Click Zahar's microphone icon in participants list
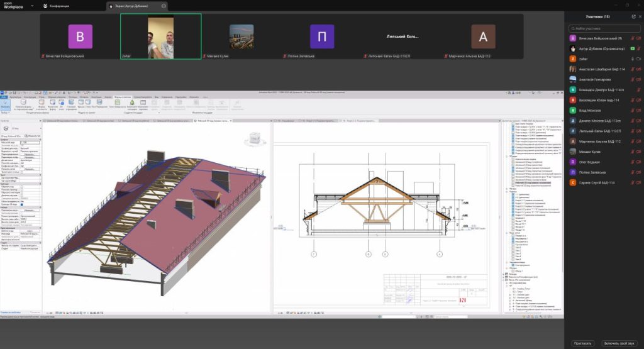Screen dimensions: 644x349 point(632,58)
